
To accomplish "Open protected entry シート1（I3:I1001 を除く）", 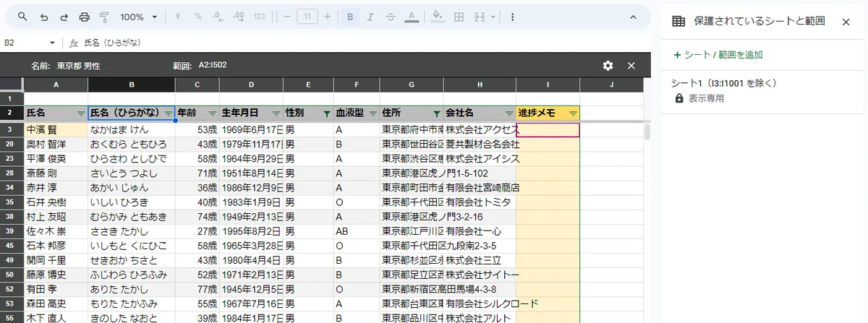I will point(764,90).
